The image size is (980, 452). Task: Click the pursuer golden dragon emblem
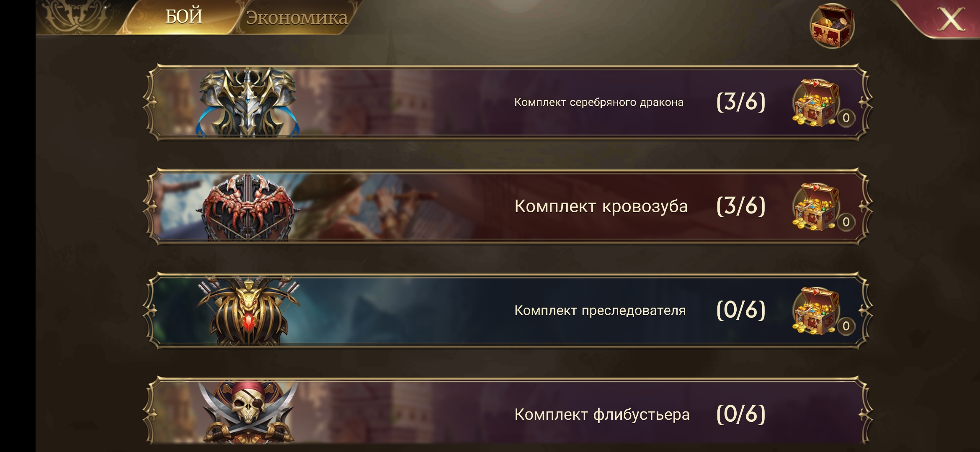coord(249,311)
